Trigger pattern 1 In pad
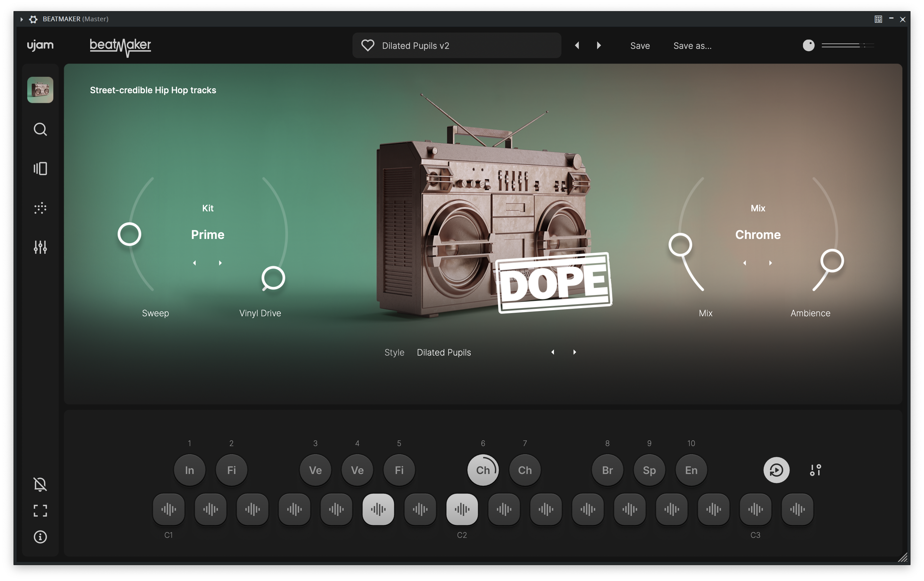The height and width of the screenshot is (581, 924). pos(190,470)
